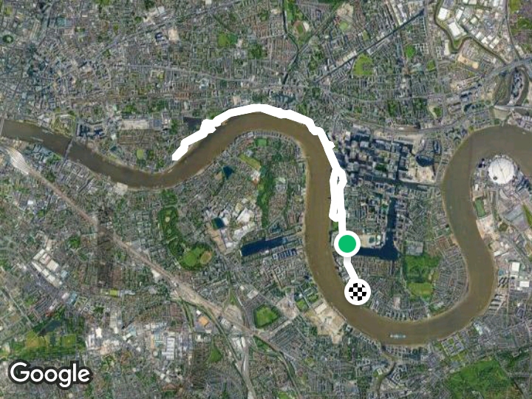Select the white dome arena on the peninsula

coord(502,170)
